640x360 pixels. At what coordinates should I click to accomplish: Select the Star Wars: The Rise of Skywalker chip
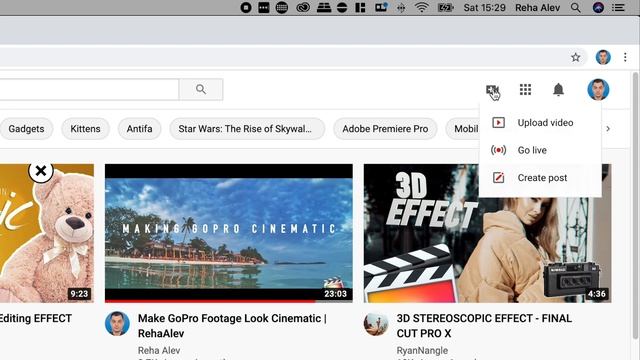tap(247, 129)
